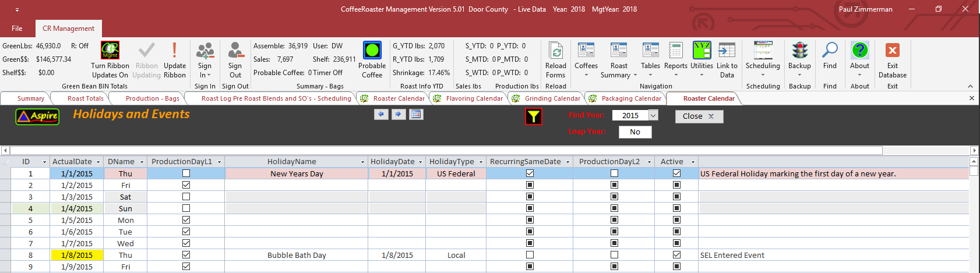Open the ProductionDayL1 column dropdown arrow

pos(219,162)
